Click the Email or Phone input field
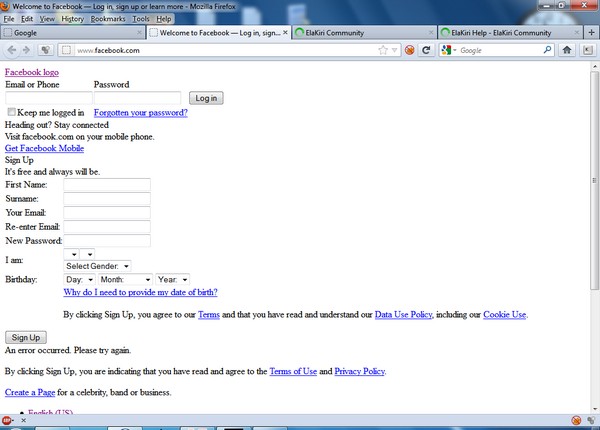Screen dimensions: 600x430 [x=49, y=98]
